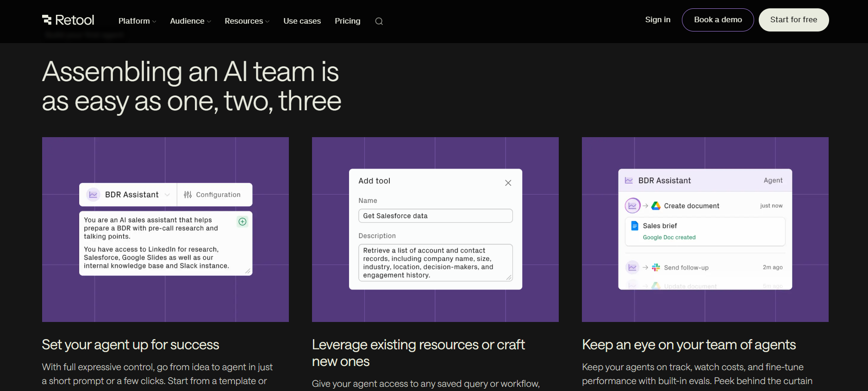The image size is (868, 391).
Task: Go to Use cases page
Action: (302, 21)
